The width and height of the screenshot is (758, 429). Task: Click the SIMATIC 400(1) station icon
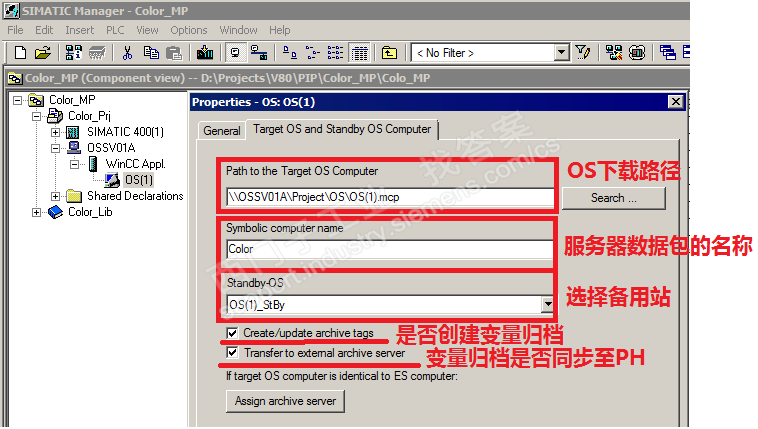(73, 132)
